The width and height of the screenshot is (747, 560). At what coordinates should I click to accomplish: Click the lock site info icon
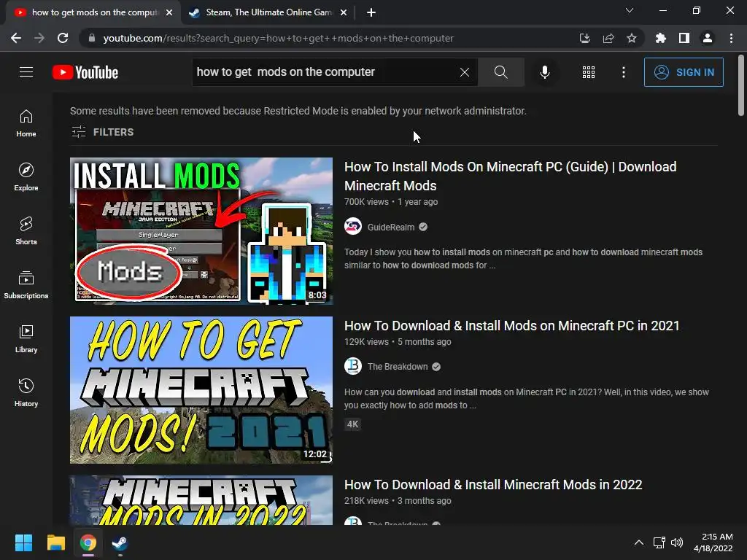pyautogui.click(x=91, y=38)
